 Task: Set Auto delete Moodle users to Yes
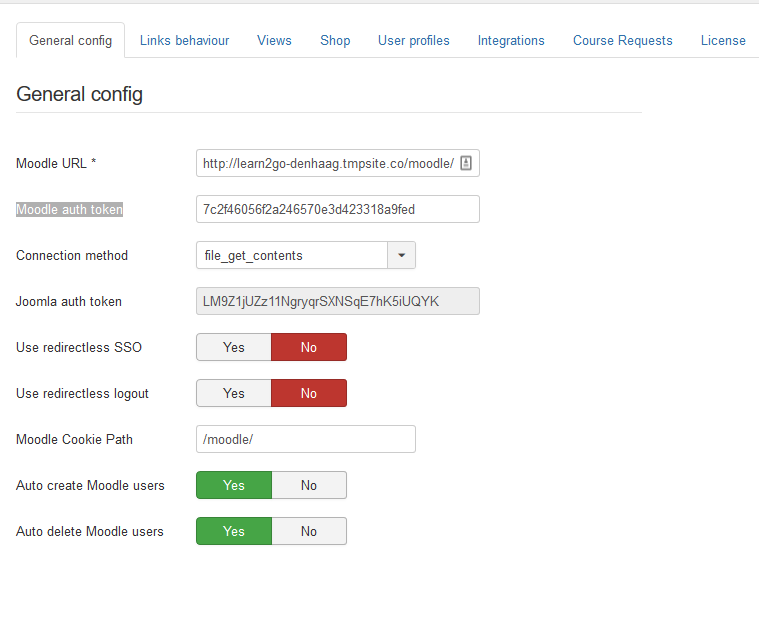coord(234,531)
